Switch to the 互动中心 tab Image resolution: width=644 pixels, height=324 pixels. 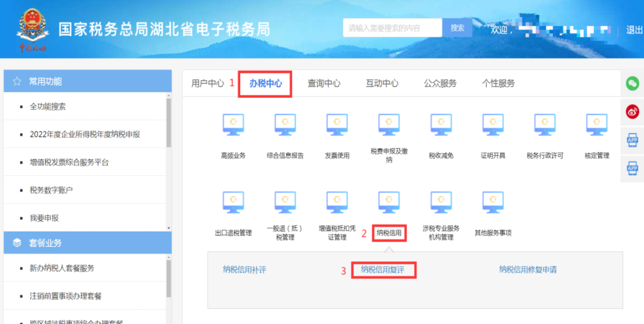tap(382, 84)
